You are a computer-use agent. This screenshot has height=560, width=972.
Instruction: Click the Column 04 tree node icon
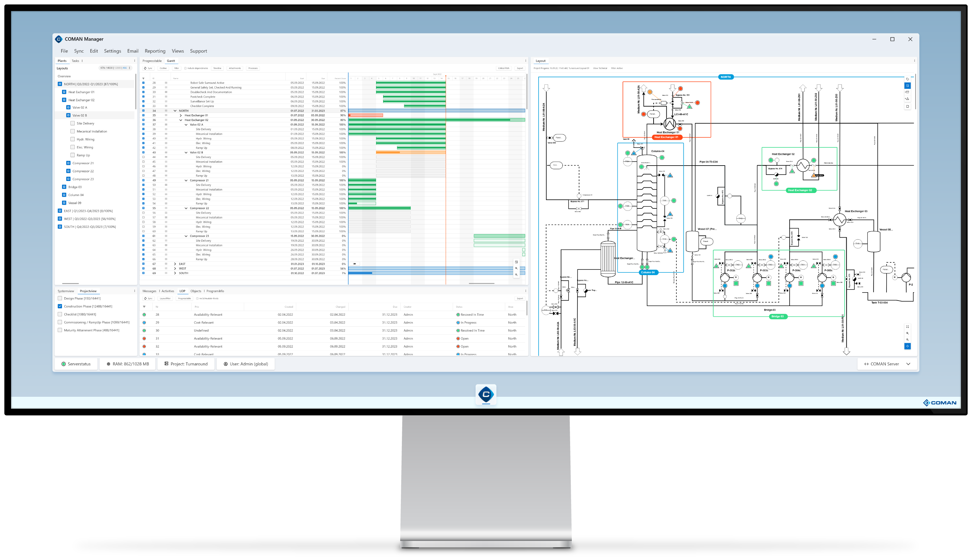click(64, 195)
